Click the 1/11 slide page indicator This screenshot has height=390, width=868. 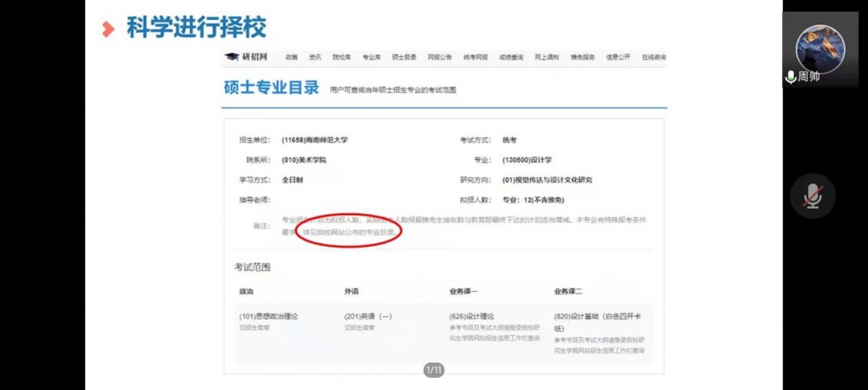[434, 371]
